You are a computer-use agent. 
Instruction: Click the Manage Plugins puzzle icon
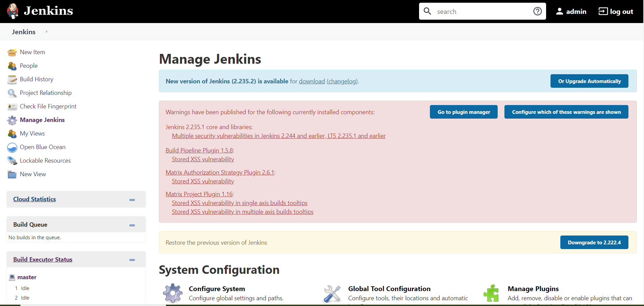[x=492, y=293]
